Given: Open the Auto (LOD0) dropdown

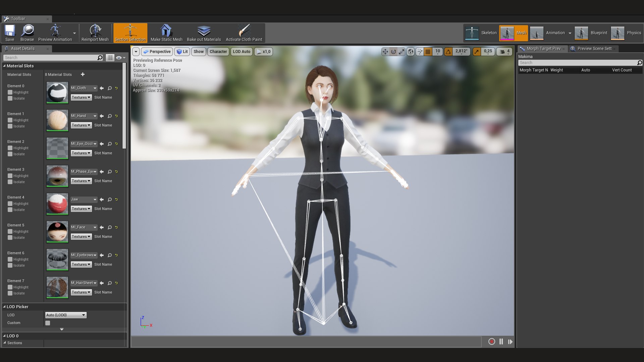Looking at the screenshot, I should (x=66, y=315).
